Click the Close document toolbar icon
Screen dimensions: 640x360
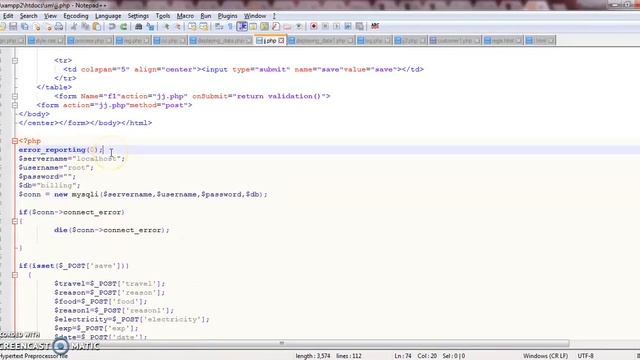pyautogui.click(x=37, y=27)
